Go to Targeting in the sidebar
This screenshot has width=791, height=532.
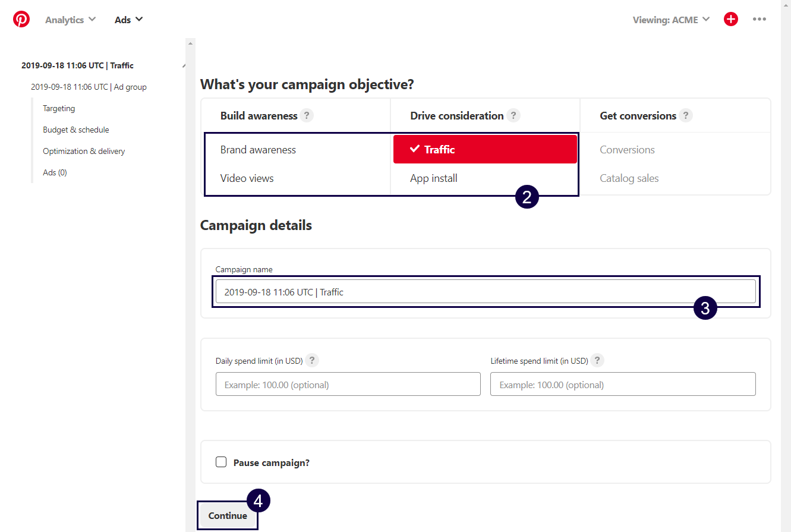point(59,109)
